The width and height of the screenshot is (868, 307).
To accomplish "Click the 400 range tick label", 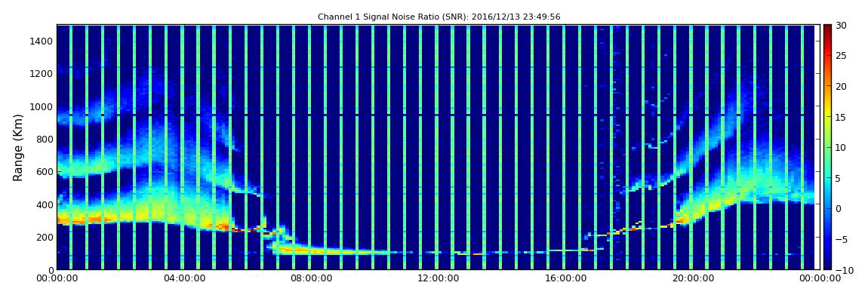I will tap(44, 204).
